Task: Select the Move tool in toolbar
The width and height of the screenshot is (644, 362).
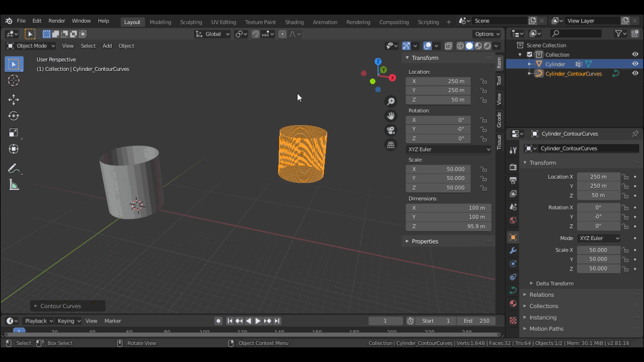Action: (14, 99)
